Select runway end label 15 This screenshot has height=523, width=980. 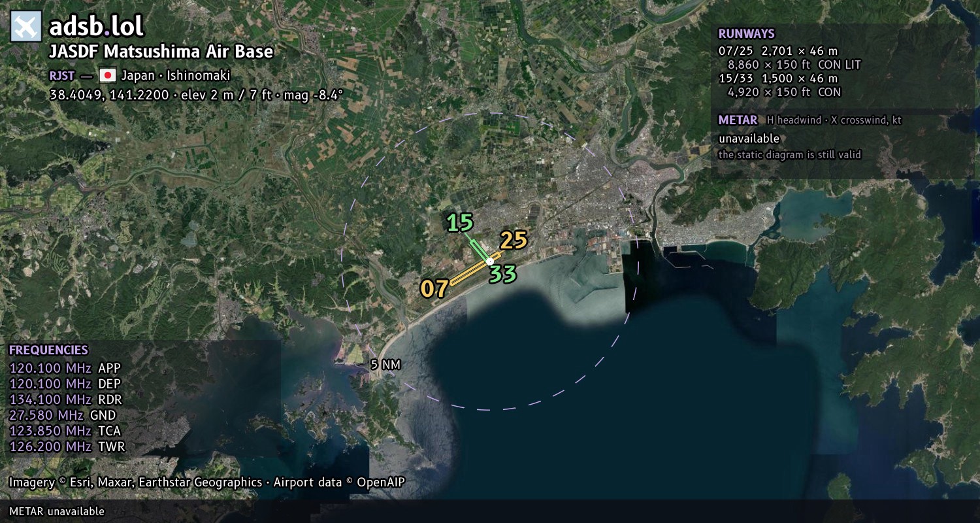point(460,223)
